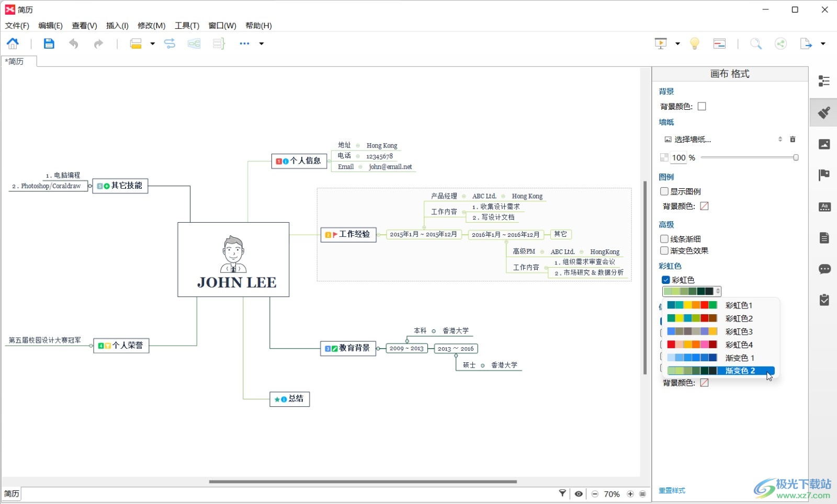Share the map via share icon
The image size is (837, 504).
(781, 43)
